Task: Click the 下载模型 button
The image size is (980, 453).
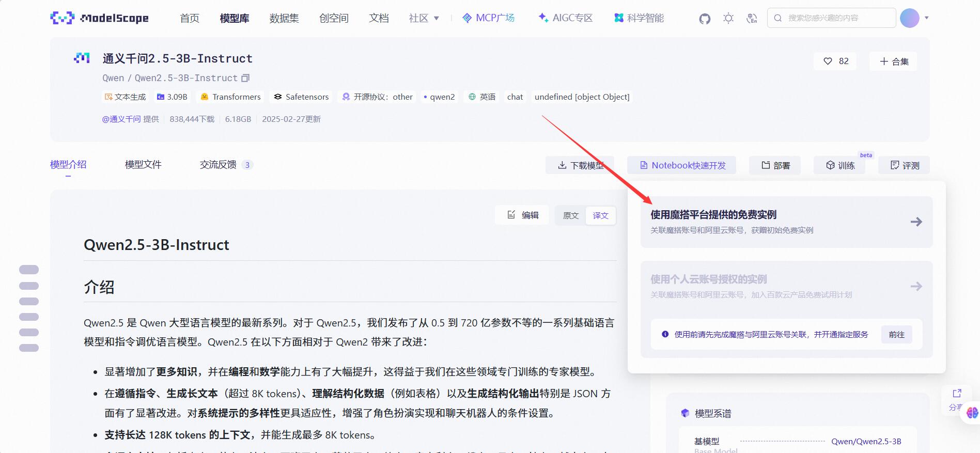Action: tap(580, 165)
